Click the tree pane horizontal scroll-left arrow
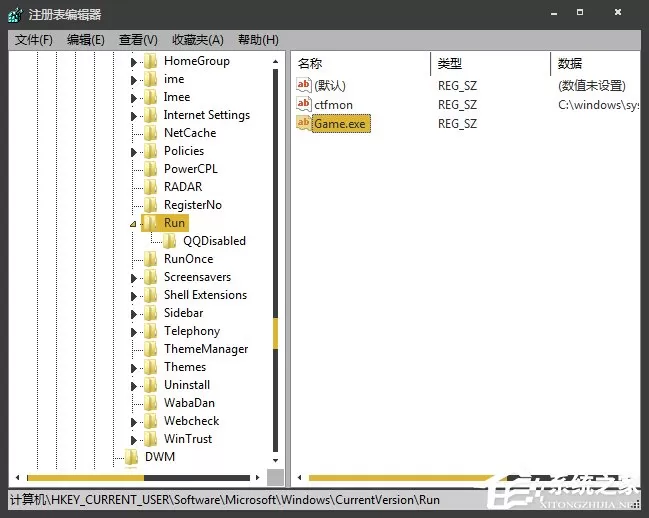The image size is (649, 518). pyautogui.click(x=17, y=477)
